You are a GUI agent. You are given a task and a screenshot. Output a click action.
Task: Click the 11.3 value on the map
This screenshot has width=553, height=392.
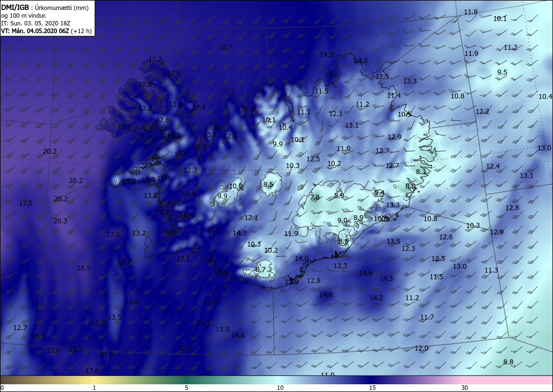tap(491, 270)
